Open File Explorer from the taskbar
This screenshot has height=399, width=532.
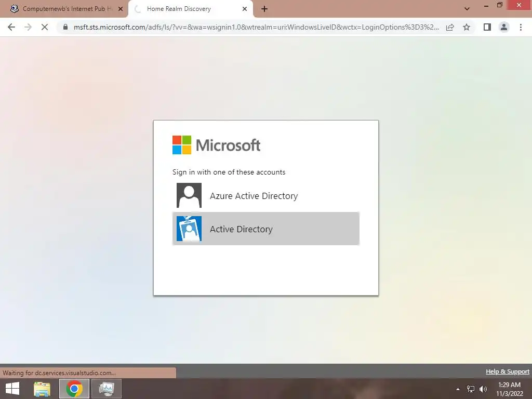tap(42, 389)
